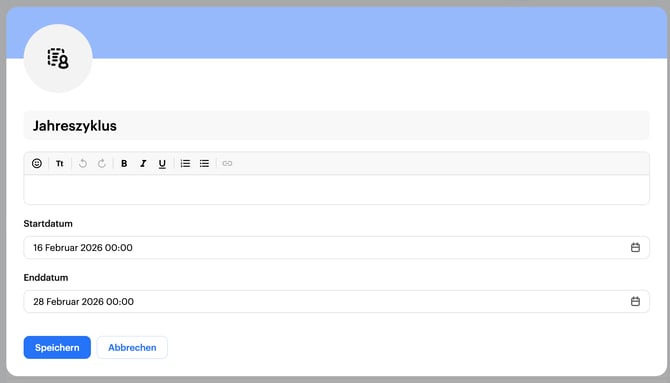Click the Abbrechen button
The image size is (670, 383).
tap(132, 348)
